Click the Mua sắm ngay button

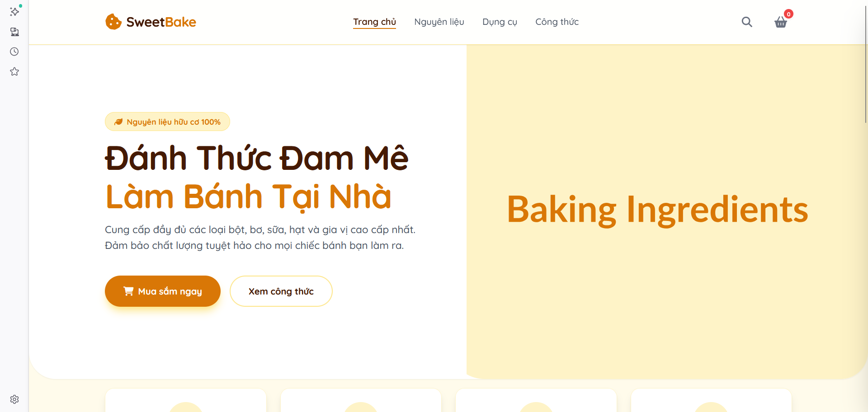[x=163, y=291]
